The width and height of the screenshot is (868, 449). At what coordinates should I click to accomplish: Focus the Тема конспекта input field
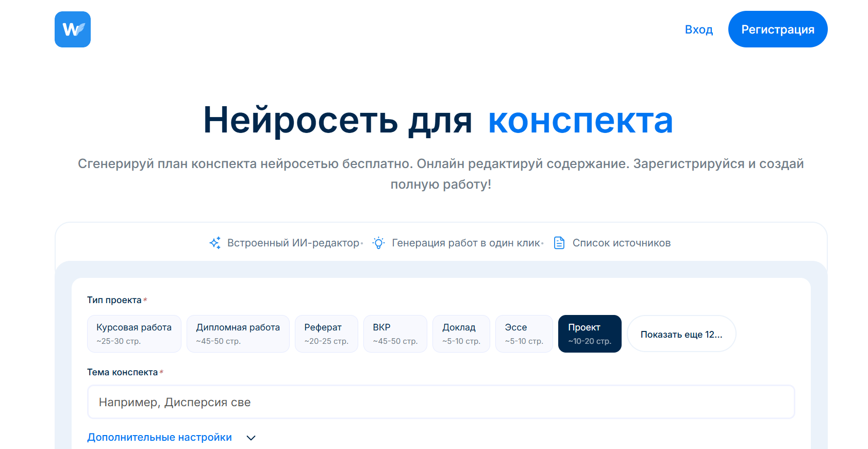coord(441,402)
